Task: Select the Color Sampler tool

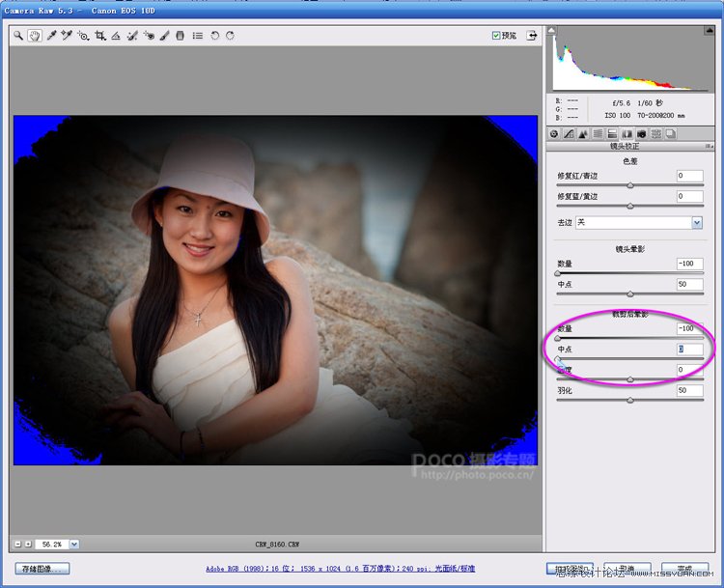Action: click(x=67, y=36)
